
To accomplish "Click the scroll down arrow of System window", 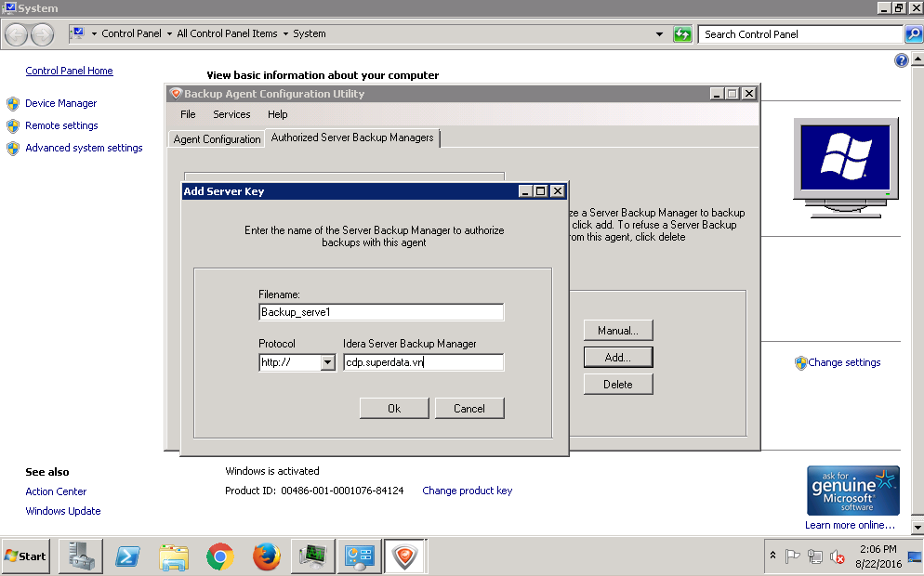I will click(917, 527).
